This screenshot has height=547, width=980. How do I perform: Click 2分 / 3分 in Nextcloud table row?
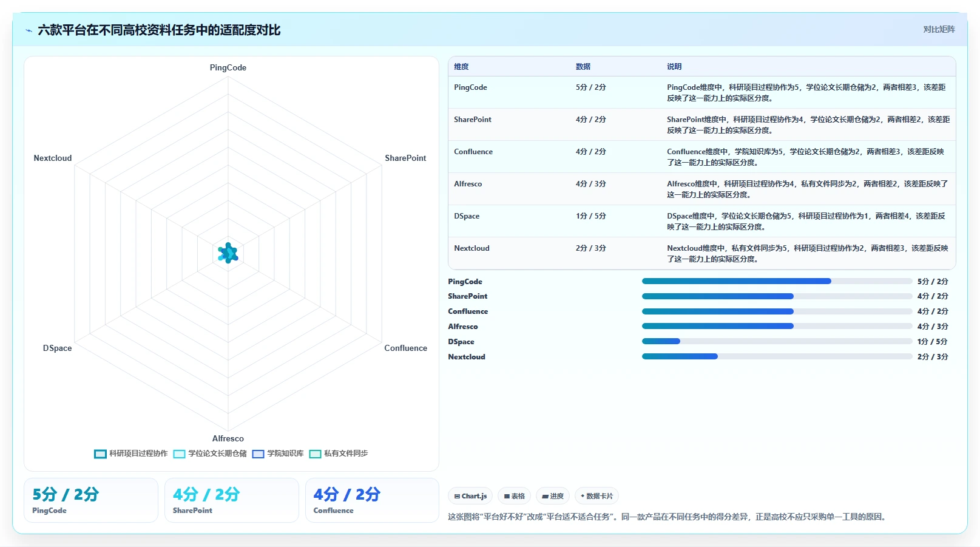point(591,248)
